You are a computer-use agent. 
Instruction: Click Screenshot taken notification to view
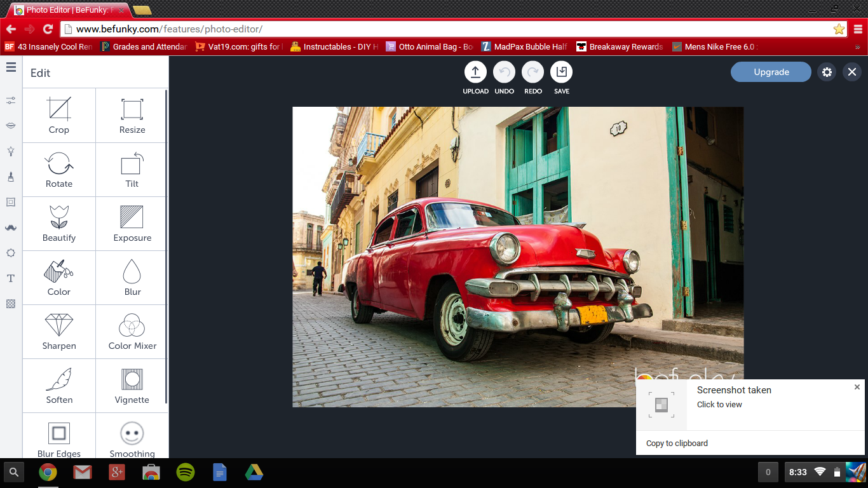(x=750, y=405)
